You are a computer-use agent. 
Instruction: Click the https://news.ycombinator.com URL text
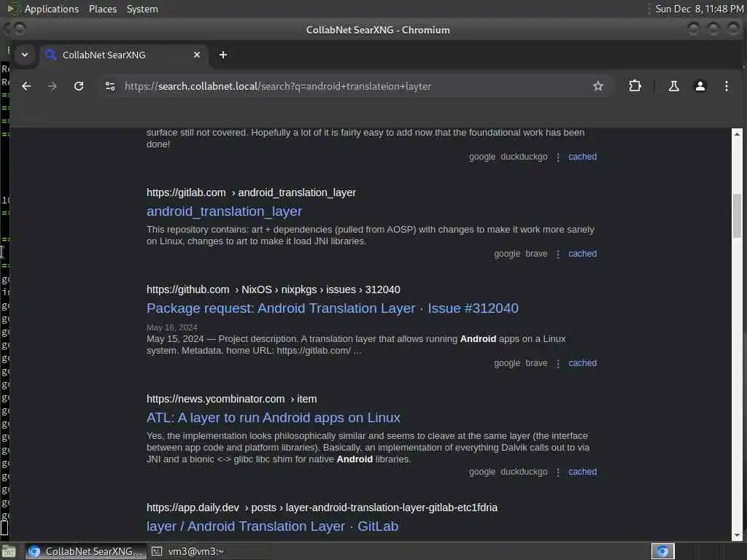(x=215, y=399)
